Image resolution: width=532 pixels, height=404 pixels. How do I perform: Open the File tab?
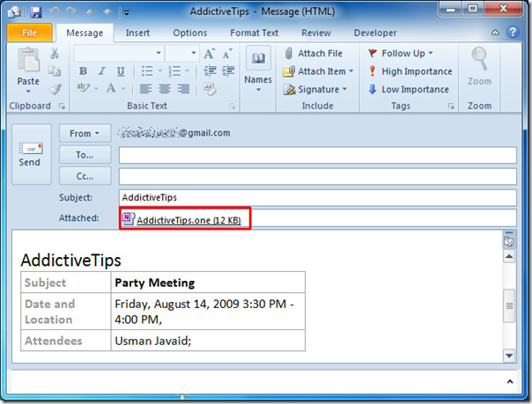pos(30,33)
